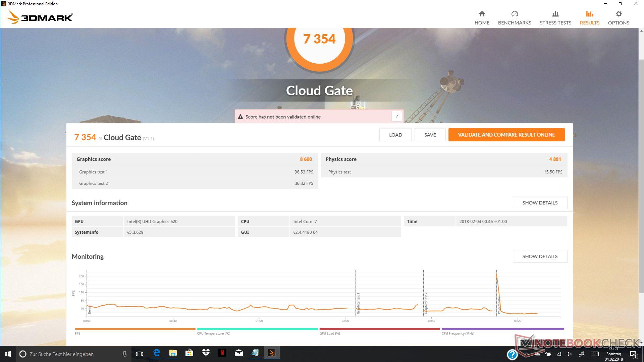Toggle CPU Frequency graph legend
This screenshot has height=362, width=644.
coord(502,329)
